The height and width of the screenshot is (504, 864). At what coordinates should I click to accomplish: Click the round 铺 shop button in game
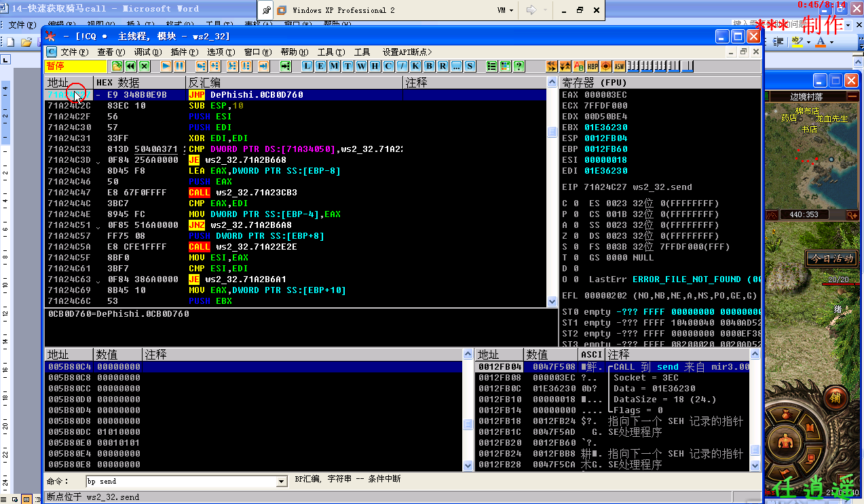[x=835, y=398]
